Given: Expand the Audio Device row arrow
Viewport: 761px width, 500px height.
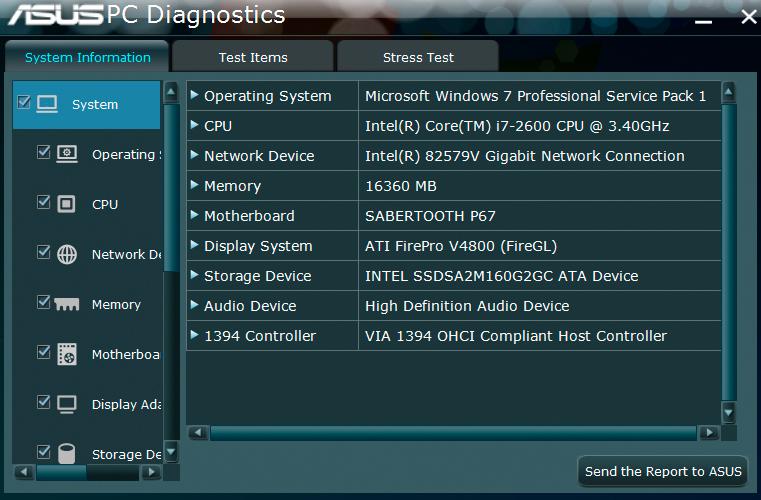Looking at the screenshot, I should 195,305.
